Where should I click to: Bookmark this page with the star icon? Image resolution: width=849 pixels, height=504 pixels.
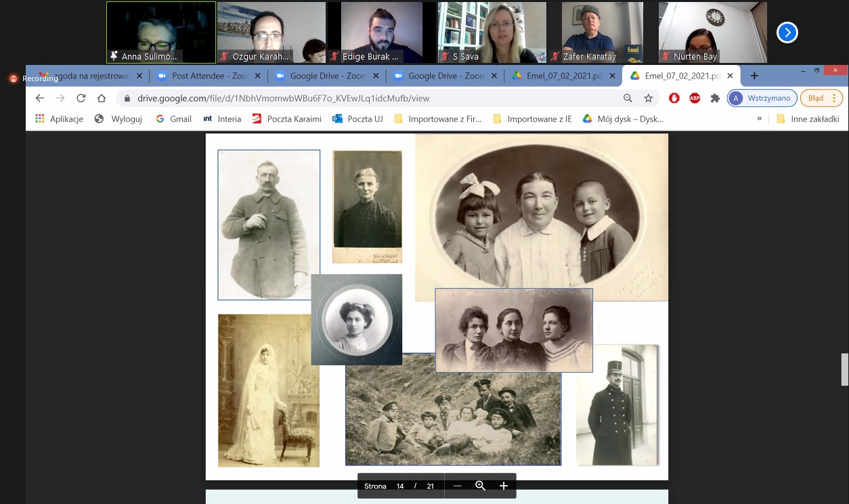pos(648,98)
